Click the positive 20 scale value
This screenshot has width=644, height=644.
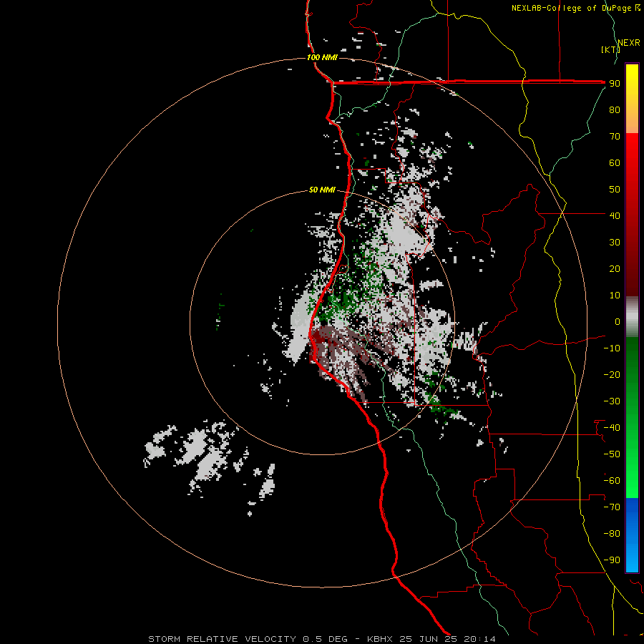click(x=615, y=268)
